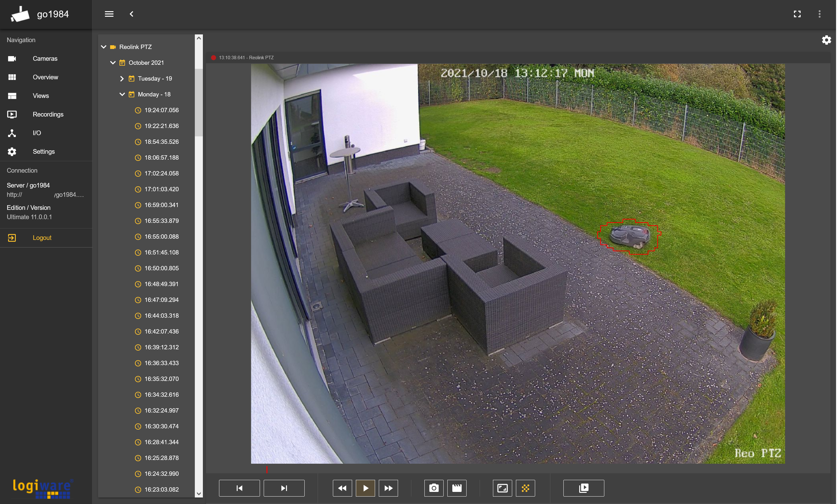Screen dimensions: 837x504
Task: Collapse the Monday - 18 node
Action: click(x=122, y=94)
